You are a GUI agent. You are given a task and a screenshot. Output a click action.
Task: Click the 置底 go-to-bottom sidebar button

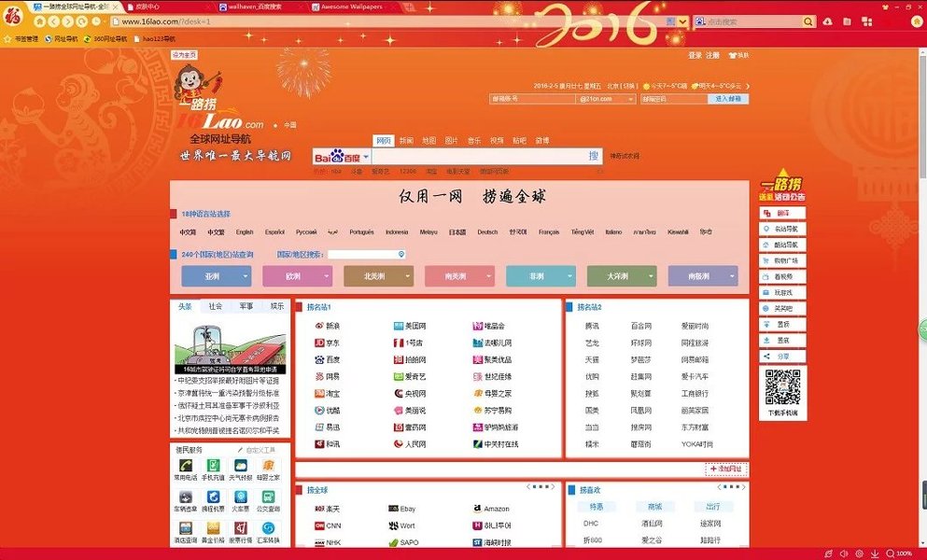(782, 341)
